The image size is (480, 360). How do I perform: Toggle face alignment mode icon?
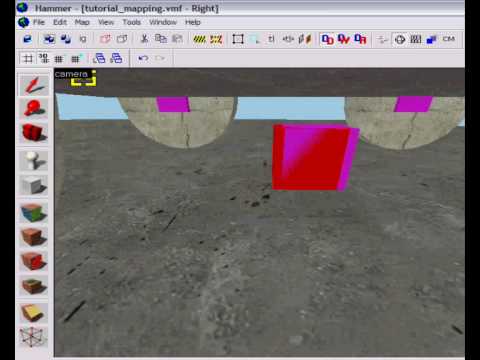[305, 39]
